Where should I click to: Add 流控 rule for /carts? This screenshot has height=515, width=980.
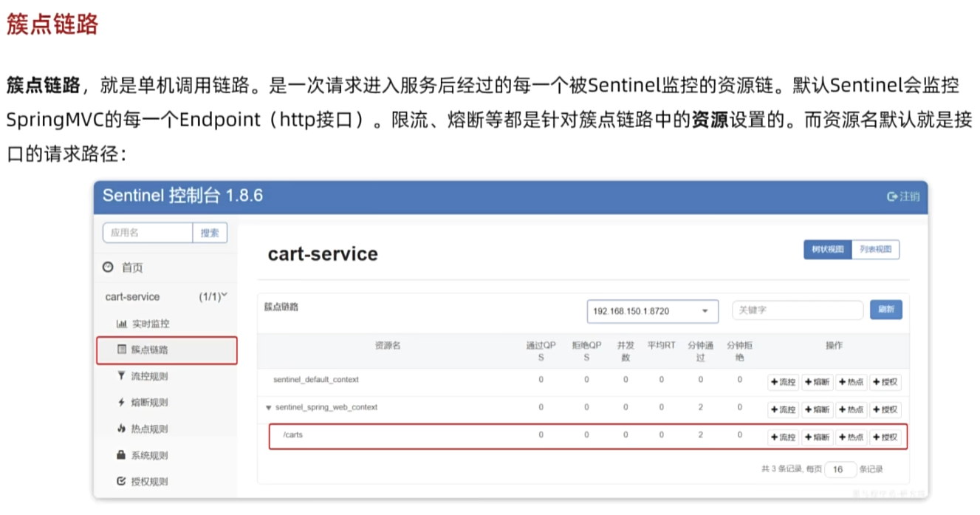click(x=783, y=437)
